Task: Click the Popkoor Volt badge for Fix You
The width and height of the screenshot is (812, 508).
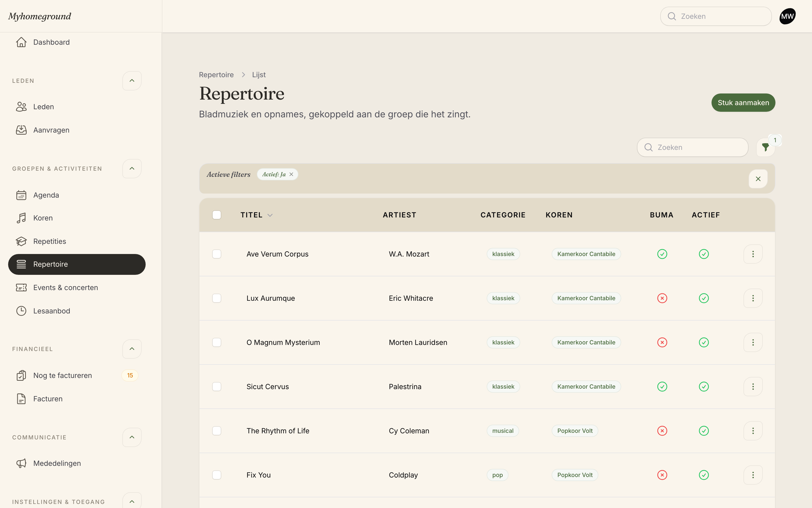Action: [575, 475]
